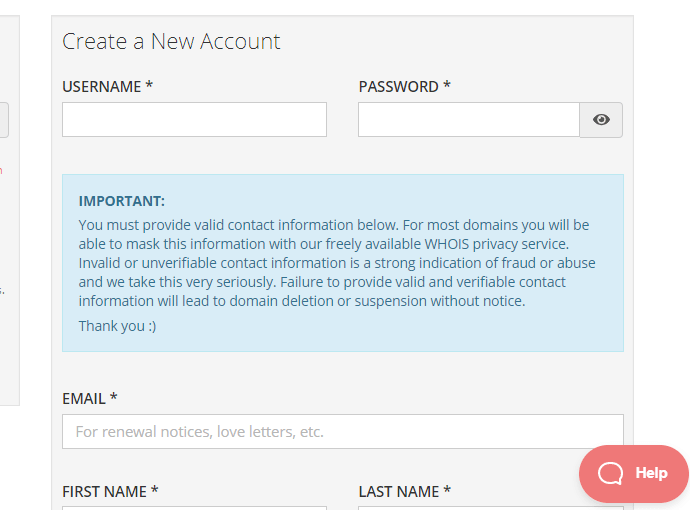Click the LAST NAME label
690x510 pixels.
(404, 492)
